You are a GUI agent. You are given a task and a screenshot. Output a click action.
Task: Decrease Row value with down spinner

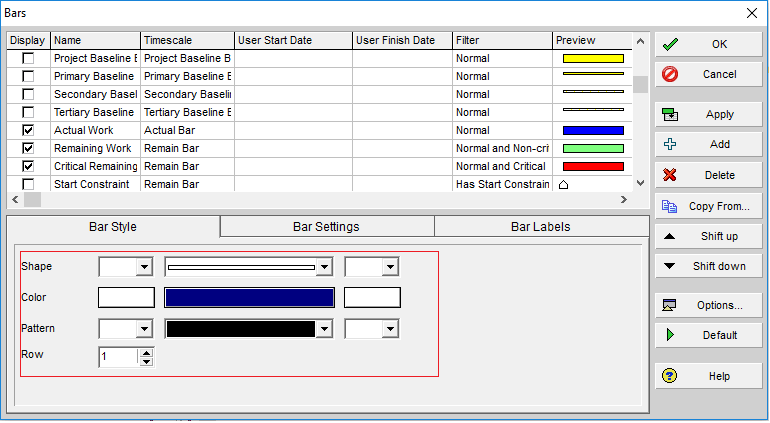(146, 362)
